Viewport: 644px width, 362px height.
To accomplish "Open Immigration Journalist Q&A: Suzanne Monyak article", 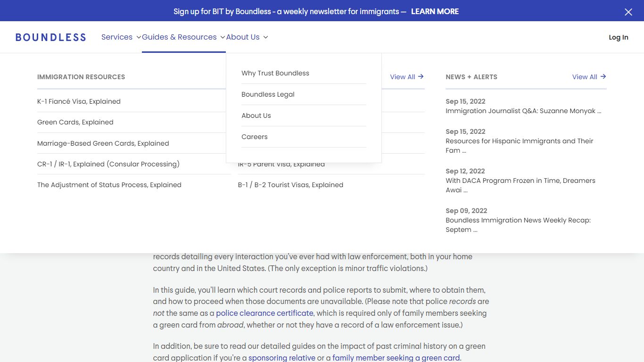I will pyautogui.click(x=523, y=111).
